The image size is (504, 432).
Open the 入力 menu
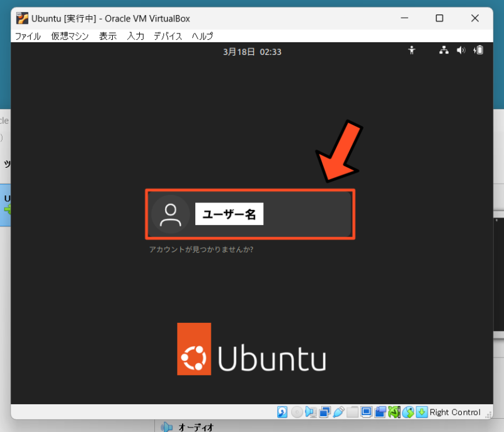[135, 36]
